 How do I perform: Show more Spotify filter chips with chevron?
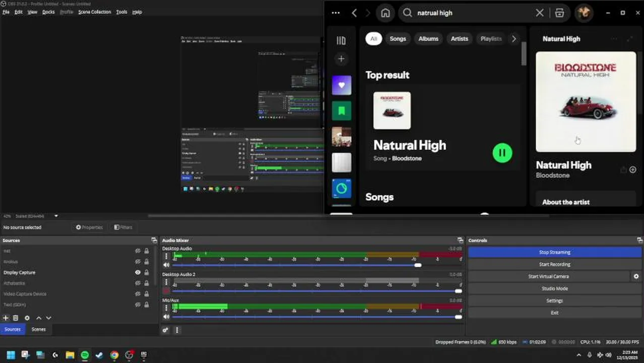513,39
